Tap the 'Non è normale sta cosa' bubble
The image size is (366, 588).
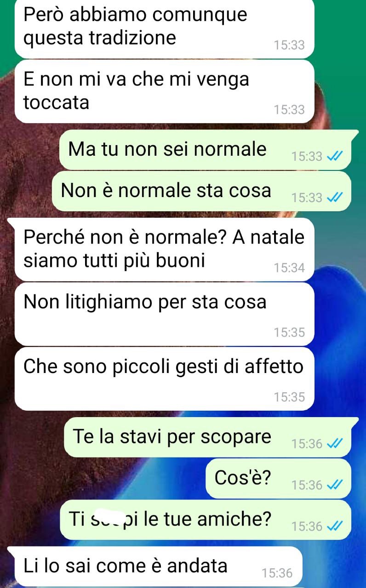(201, 191)
